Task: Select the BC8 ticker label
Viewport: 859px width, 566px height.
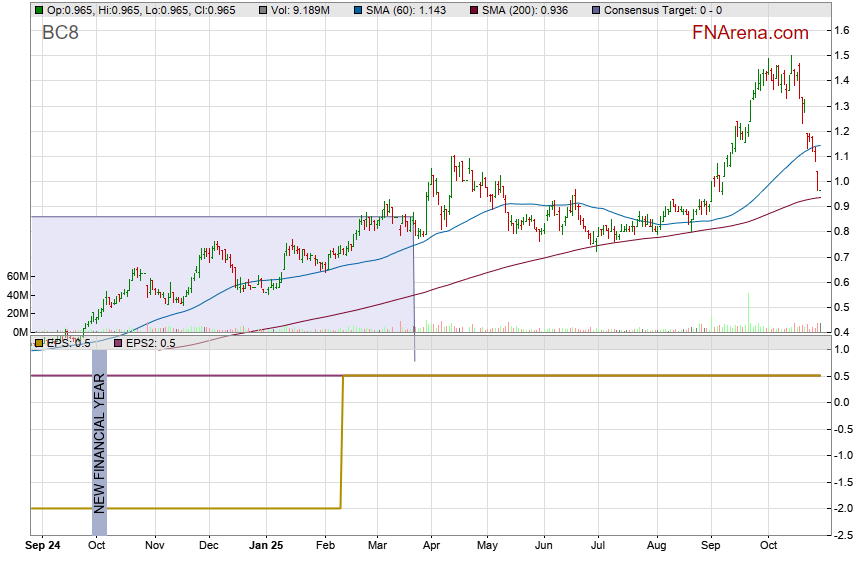Action: (61, 33)
